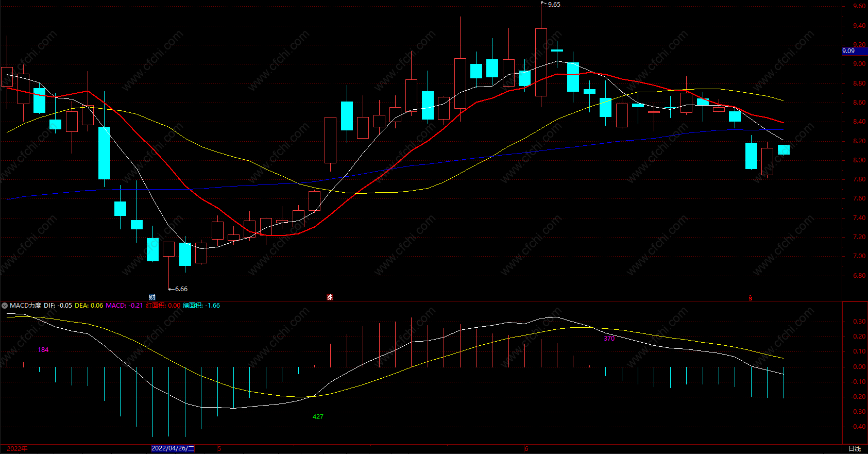The height and width of the screenshot is (454, 868).
Task: Click the -0.40 MACD axis value
Action: coord(858,427)
